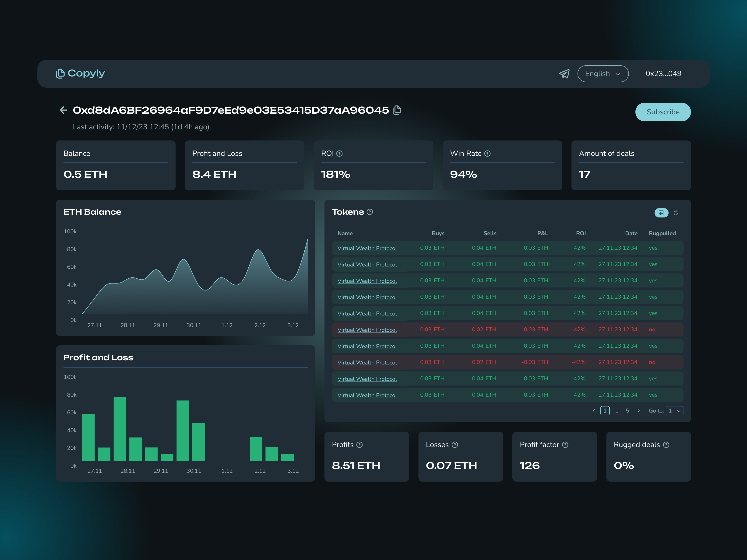The image size is (747, 560).
Task: Click the Copyly logo icon
Action: click(60, 73)
